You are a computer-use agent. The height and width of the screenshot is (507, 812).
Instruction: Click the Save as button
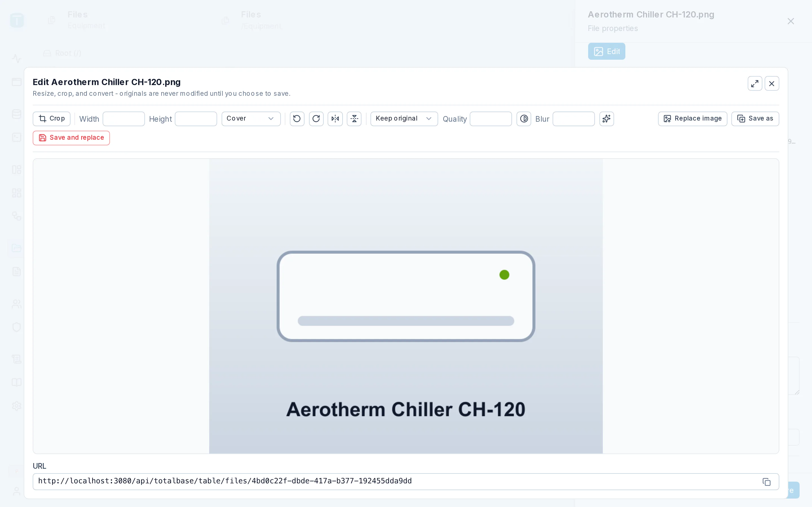pyautogui.click(x=755, y=119)
